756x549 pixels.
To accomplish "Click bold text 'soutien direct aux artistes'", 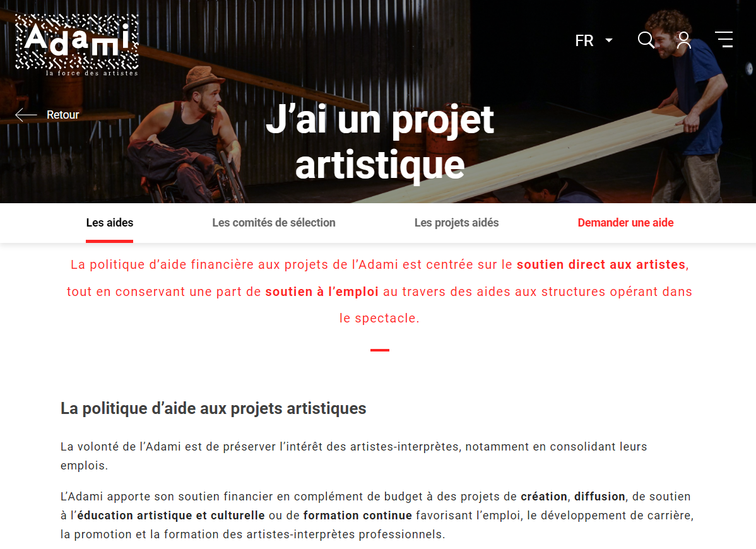I will click(601, 264).
